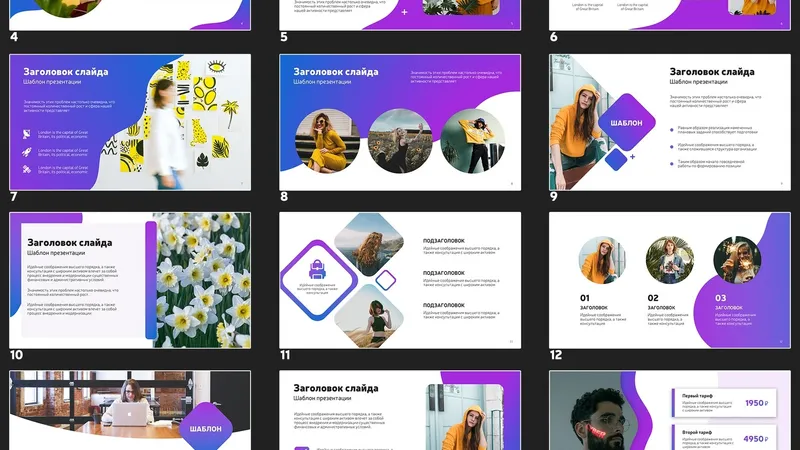
Task: Click the circle photo above 01 on slide 12
Action: point(603,260)
